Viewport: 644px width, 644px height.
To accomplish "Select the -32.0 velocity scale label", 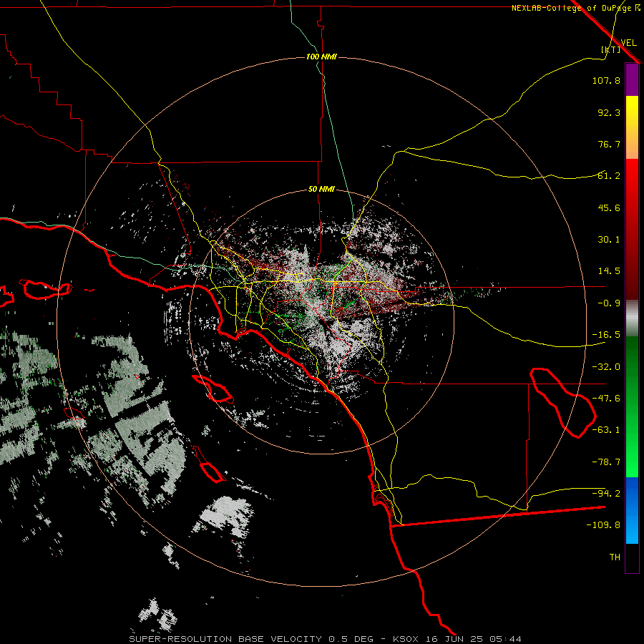I will 606,367.
